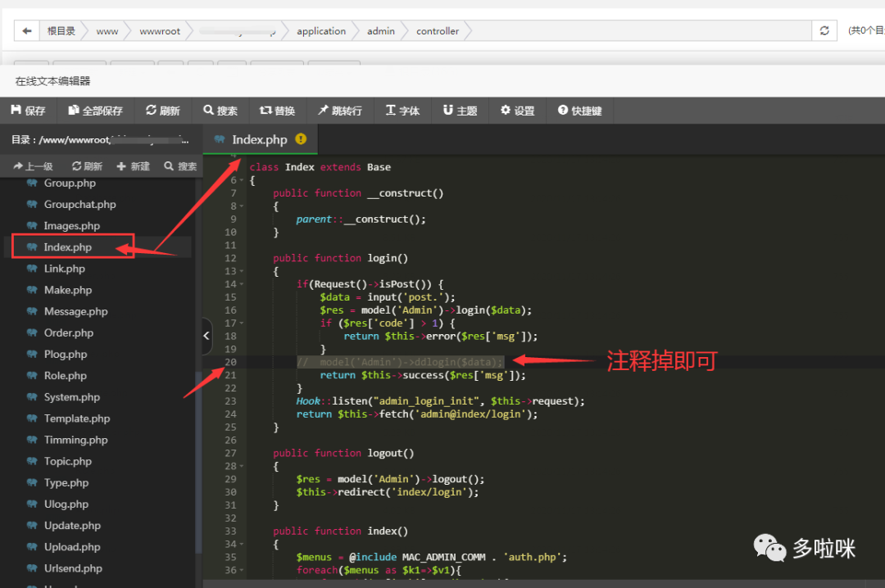Viewport: 885px width, 588px height.
Task: Show 快捷键 shortcuts help
Action: 579,111
